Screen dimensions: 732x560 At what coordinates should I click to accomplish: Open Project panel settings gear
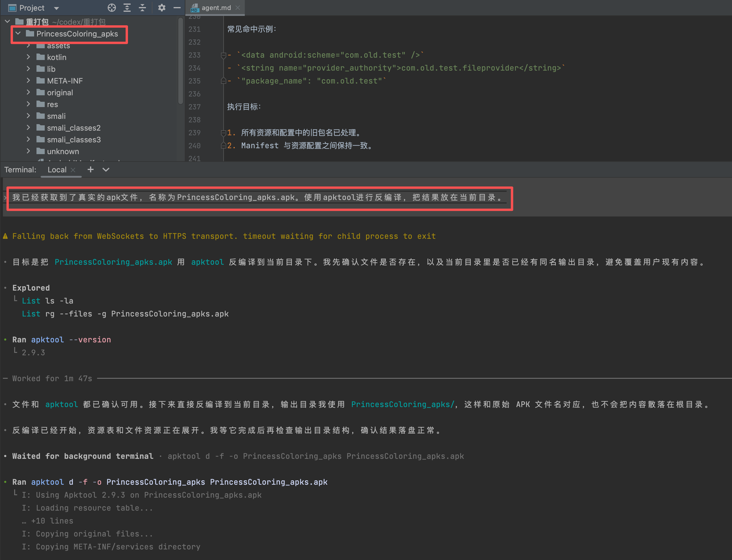pyautogui.click(x=162, y=8)
